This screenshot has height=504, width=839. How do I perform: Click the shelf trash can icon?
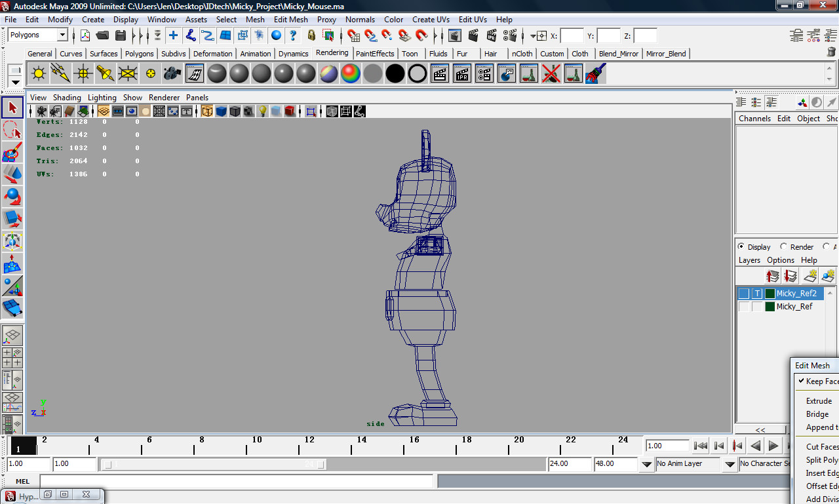point(831,52)
